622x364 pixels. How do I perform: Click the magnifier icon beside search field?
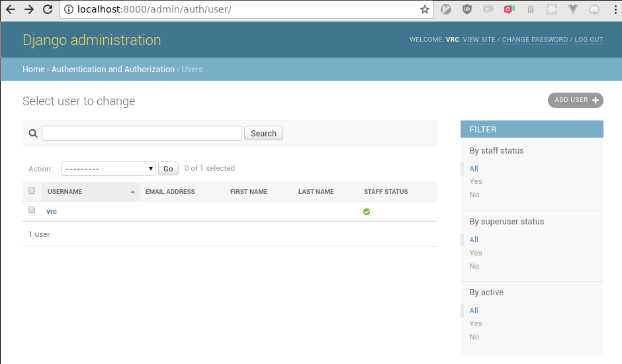click(33, 134)
